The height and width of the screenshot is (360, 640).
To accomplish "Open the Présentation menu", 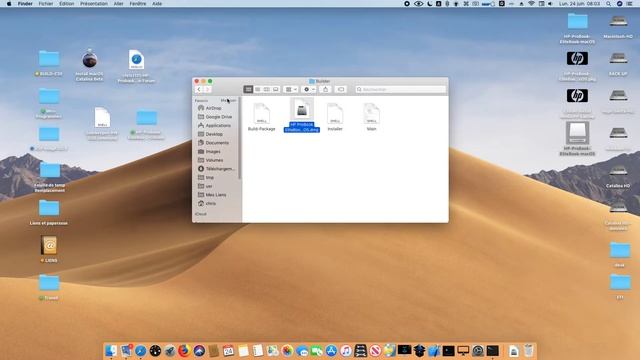I will pos(94,4).
